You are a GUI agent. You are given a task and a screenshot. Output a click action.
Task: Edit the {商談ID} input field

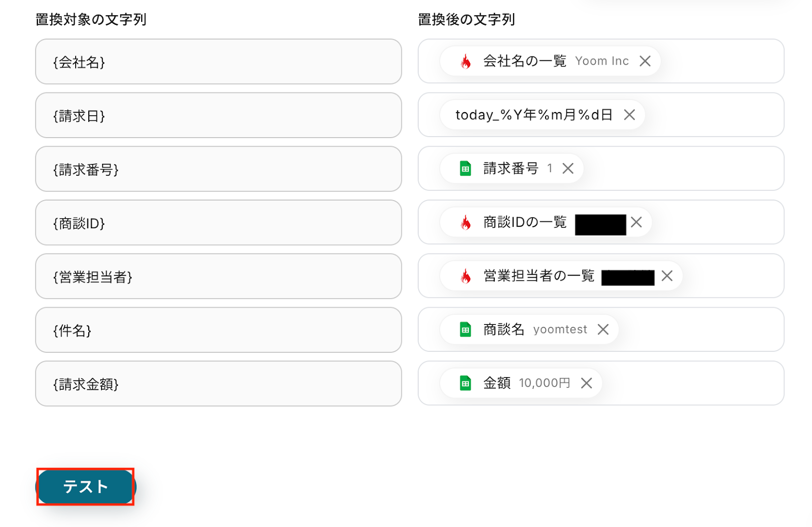[x=218, y=222]
